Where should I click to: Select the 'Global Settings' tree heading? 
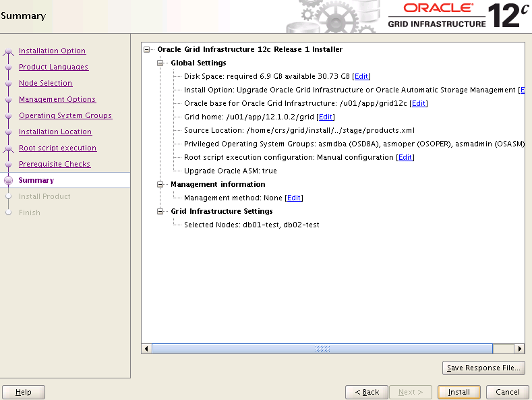(x=198, y=63)
